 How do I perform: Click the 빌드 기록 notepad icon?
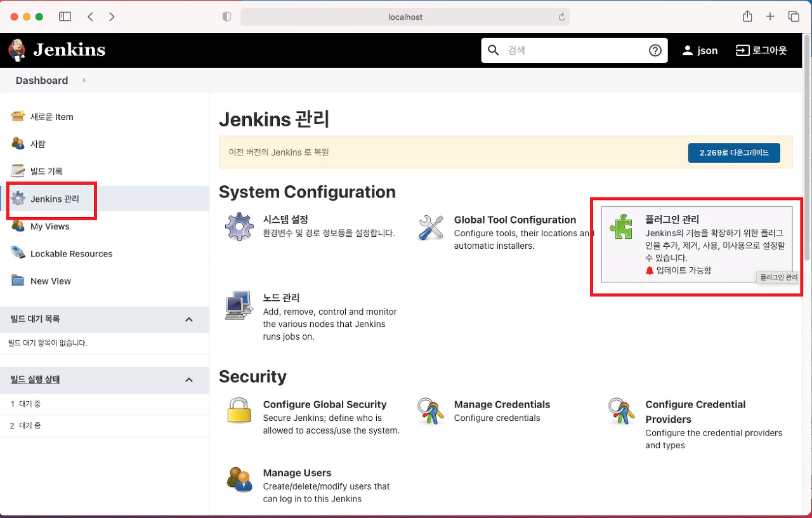tap(18, 171)
